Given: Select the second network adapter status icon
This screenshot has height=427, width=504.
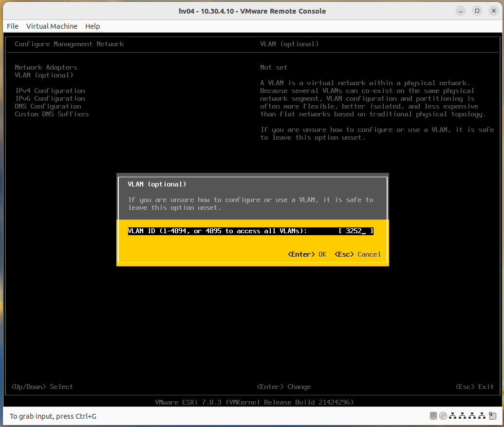Looking at the screenshot, I should [x=463, y=416].
